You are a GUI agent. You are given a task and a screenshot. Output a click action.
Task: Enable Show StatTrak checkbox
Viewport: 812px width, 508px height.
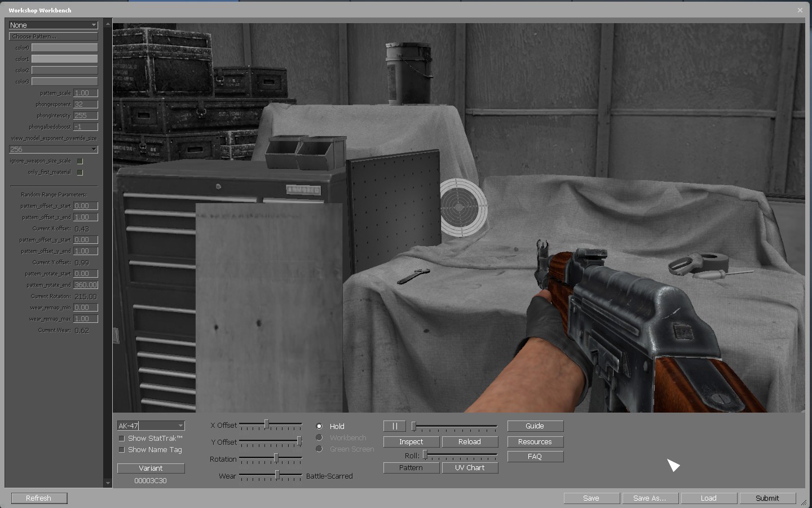click(121, 439)
